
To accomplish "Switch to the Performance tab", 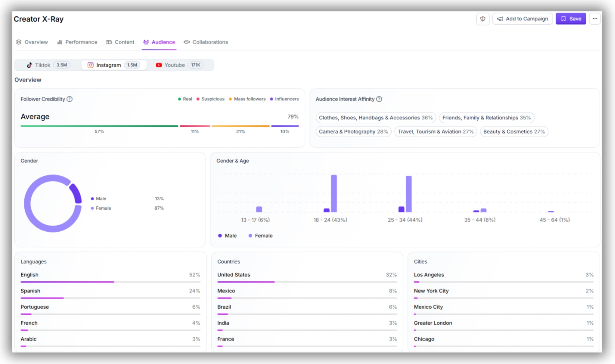I will (x=77, y=42).
